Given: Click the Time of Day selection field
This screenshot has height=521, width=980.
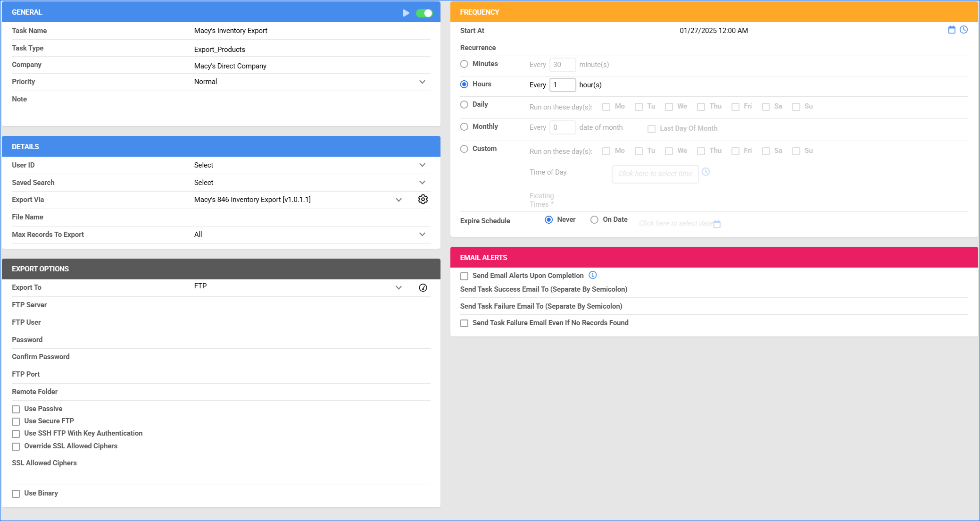Looking at the screenshot, I should pos(655,174).
